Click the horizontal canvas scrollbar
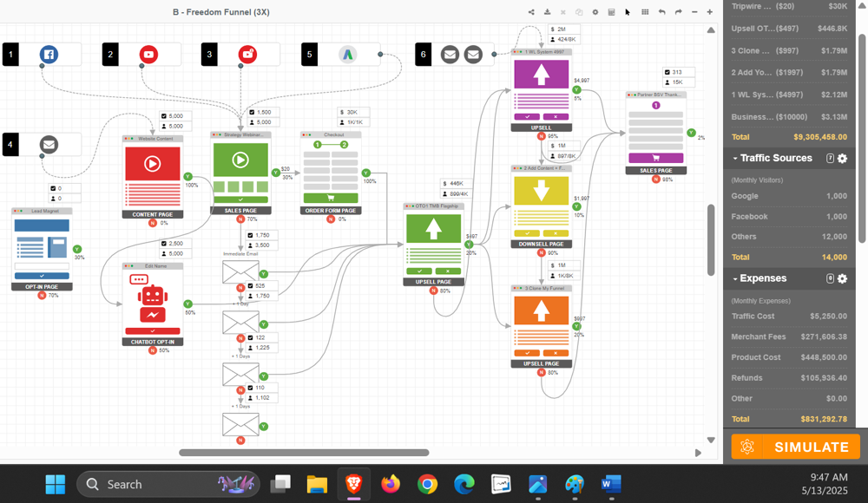The height and width of the screenshot is (503, 868). click(304, 453)
